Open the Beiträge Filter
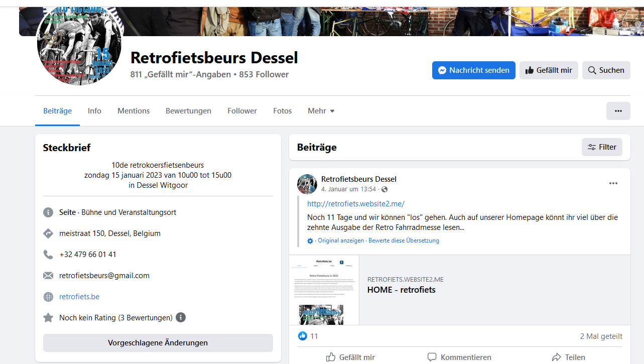 (x=602, y=147)
